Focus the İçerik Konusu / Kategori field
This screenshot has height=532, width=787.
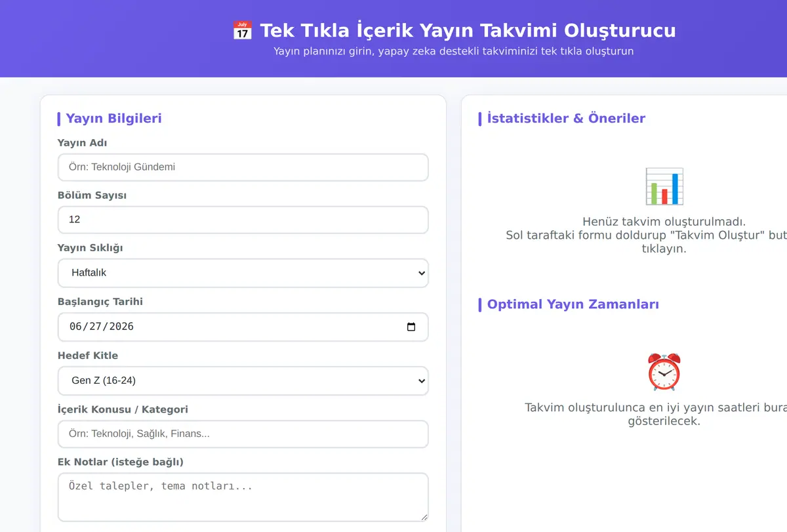243,434
